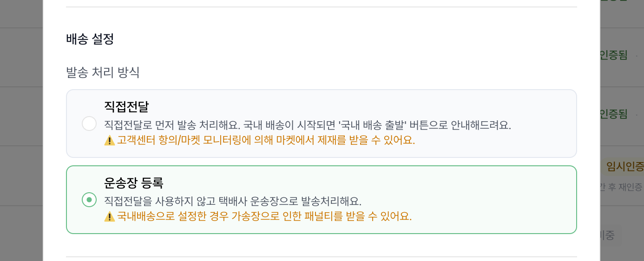Click the 배송 설정 section heading
This screenshot has width=644, height=261.
(x=90, y=39)
